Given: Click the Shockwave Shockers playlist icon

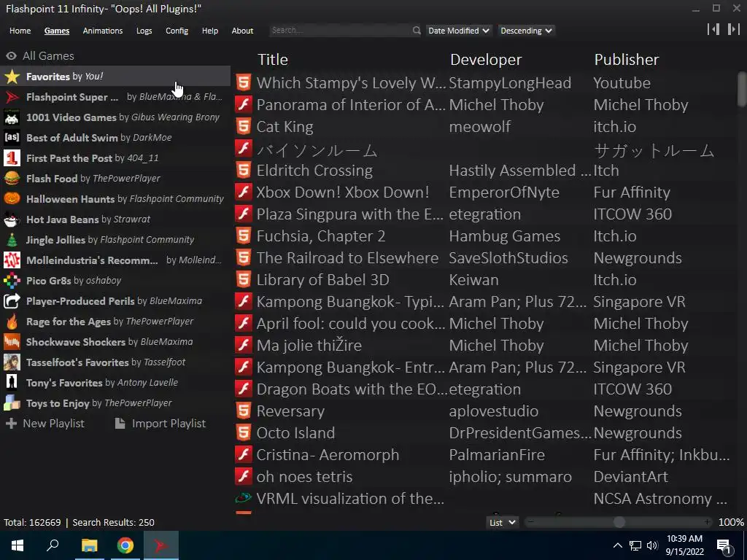Looking at the screenshot, I should 12,342.
